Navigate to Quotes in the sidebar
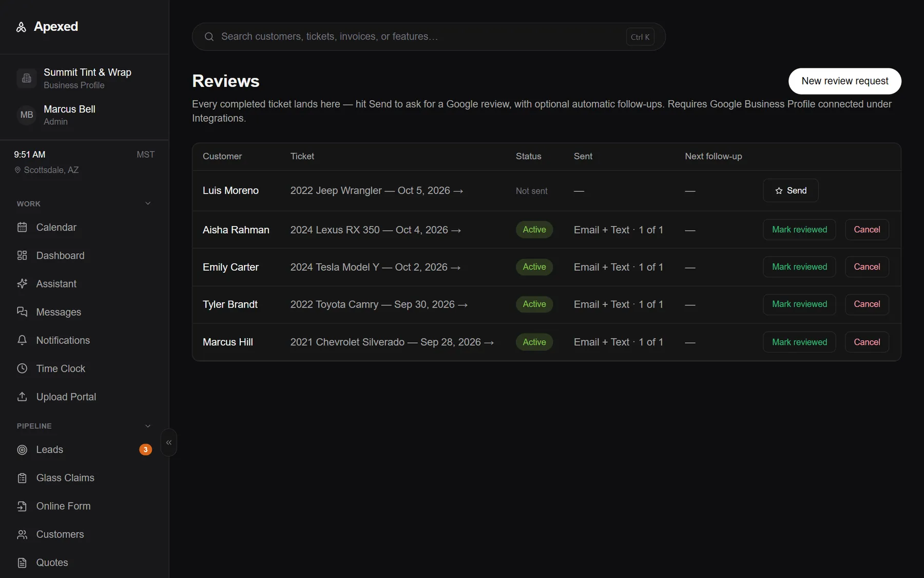This screenshot has width=924, height=578. (x=52, y=563)
